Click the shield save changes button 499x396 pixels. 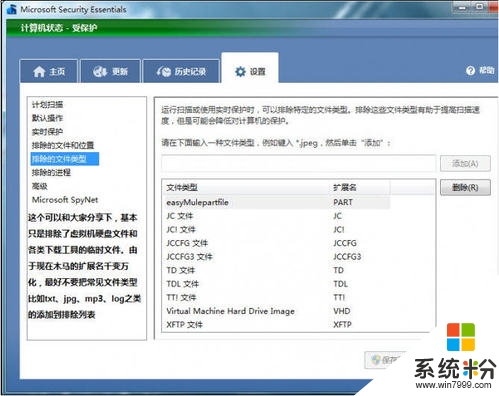tap(385, 360)
